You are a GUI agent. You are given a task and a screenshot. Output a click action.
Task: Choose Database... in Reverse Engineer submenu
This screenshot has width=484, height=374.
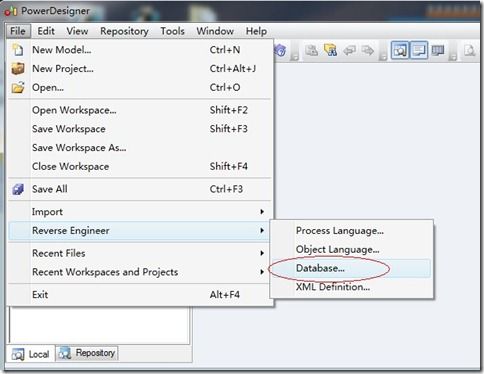[x=351, y=268]
